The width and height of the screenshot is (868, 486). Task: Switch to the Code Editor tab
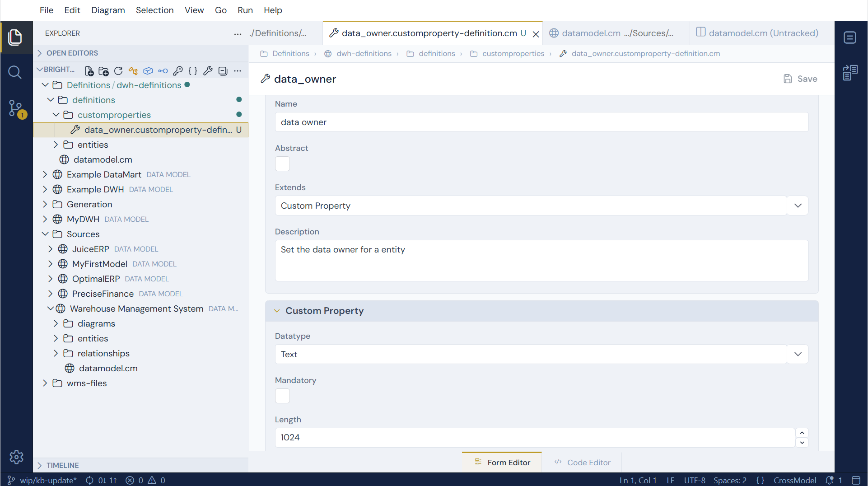[x=582, y=463]
